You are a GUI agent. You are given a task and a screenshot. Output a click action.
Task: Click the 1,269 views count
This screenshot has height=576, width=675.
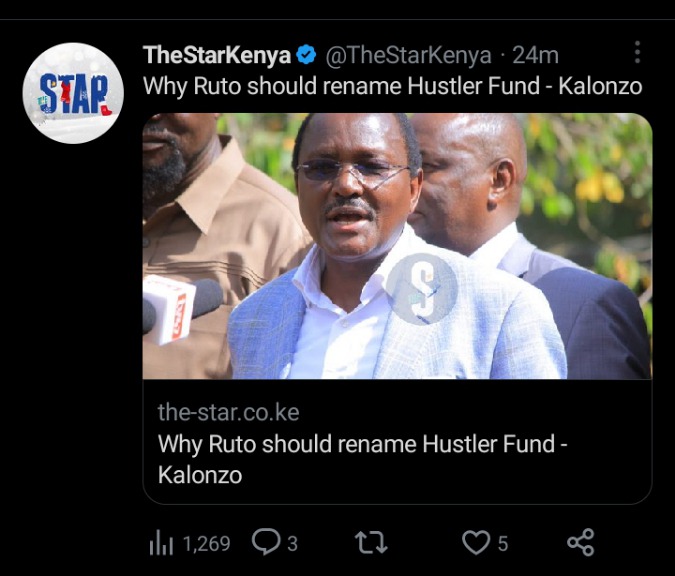(x=207, y=544)
